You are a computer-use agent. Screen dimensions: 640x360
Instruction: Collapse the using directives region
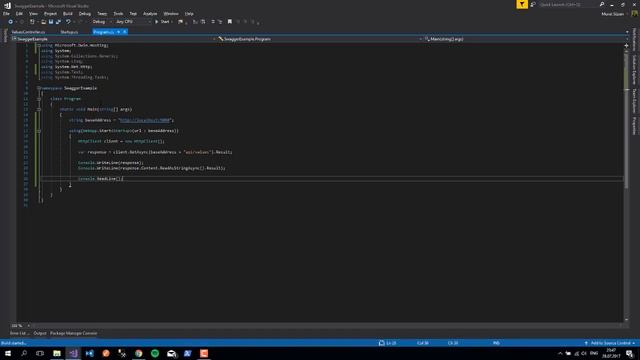[x=39, y=45]
